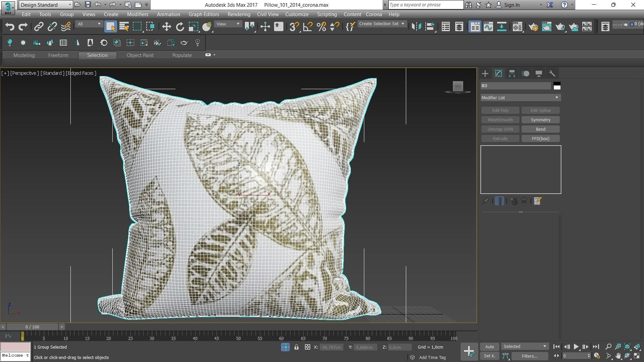Open Create Selection Set dropdown
The width and height of the screenshot is (644, 362).
pos(382,24)
